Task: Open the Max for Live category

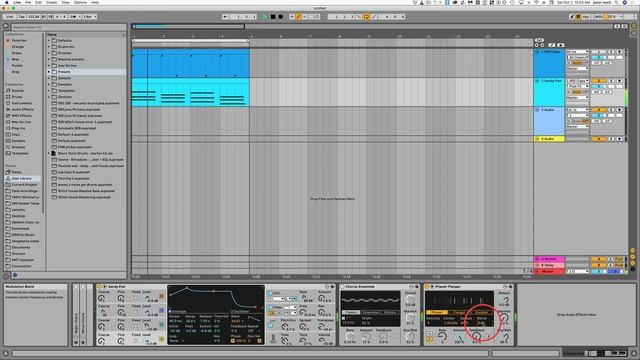Action: pos(21,122)
